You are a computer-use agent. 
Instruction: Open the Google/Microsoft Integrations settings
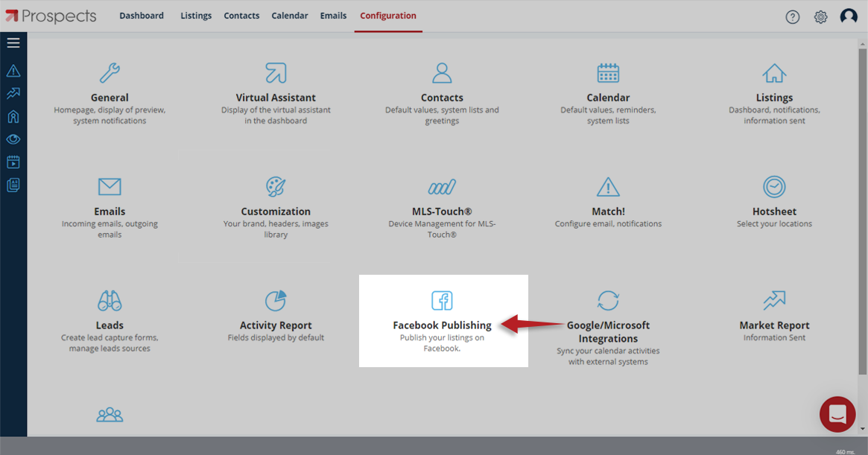(x=608, y=313)
